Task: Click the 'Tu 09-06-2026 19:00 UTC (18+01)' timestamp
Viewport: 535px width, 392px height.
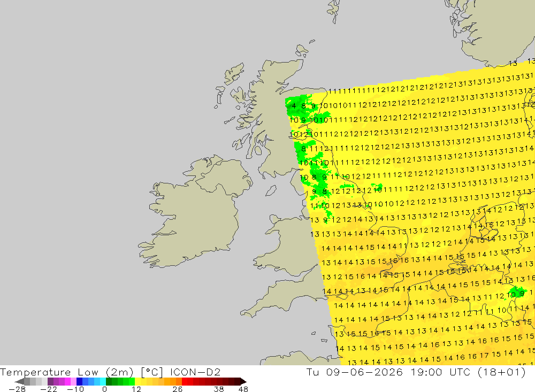Action: point(416,372)
